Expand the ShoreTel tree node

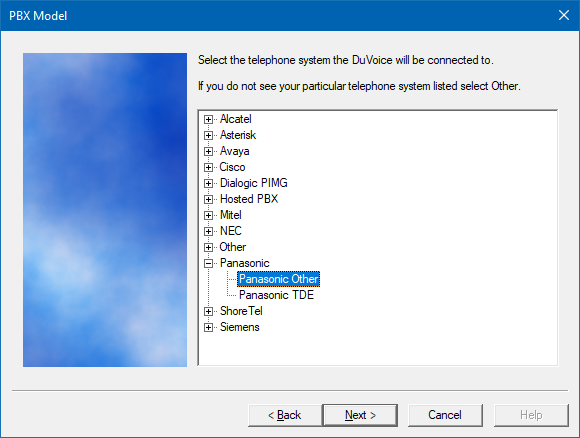[x=208, y=311]
